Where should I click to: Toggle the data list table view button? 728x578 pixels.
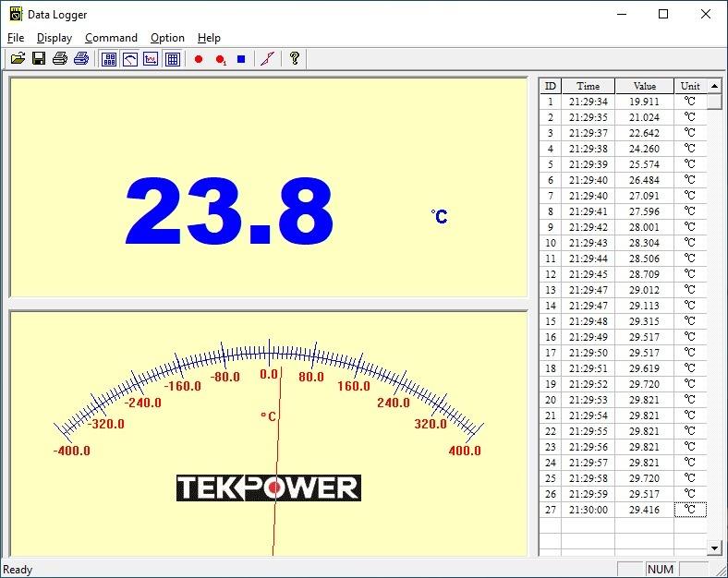[x=172, y=59]
